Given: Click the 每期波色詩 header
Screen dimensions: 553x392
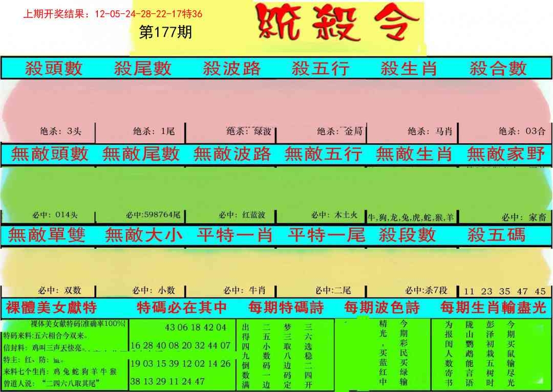Looking at the screenshot, I should 382,308.
